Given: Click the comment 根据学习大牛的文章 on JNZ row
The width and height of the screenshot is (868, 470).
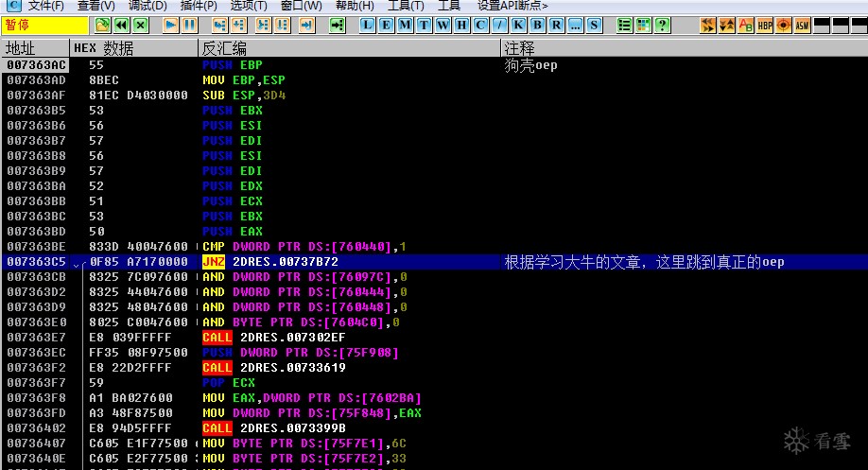Looking at the screenshot, I should [644, 262].
